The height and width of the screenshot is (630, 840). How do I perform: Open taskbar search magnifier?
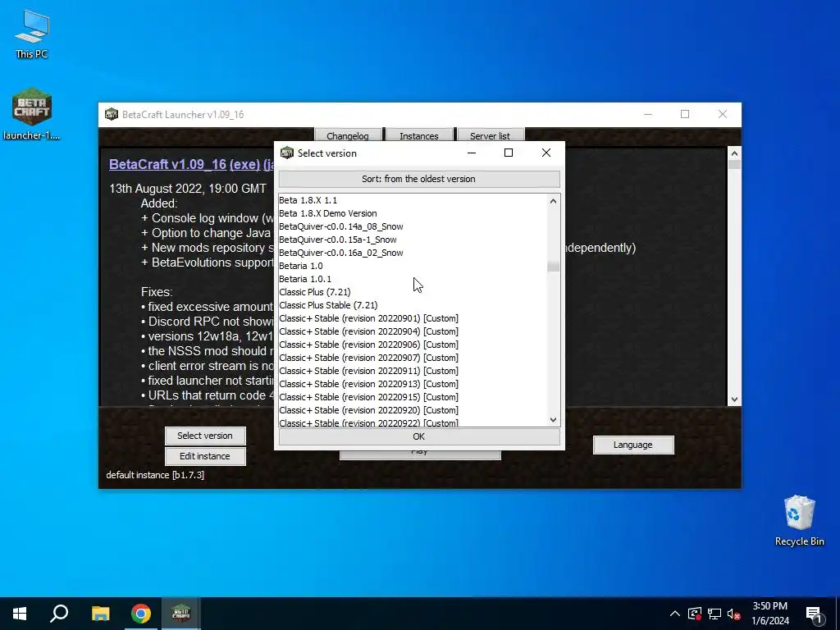(59, 614)
